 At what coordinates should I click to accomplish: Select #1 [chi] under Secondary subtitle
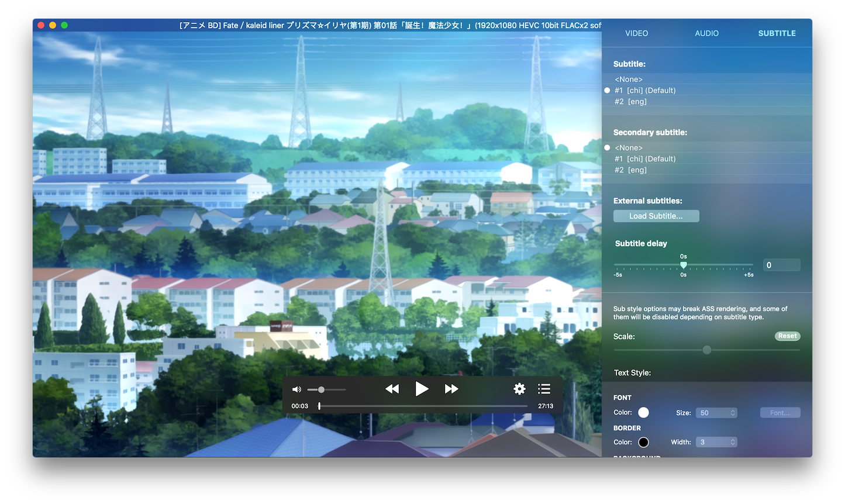707,159
